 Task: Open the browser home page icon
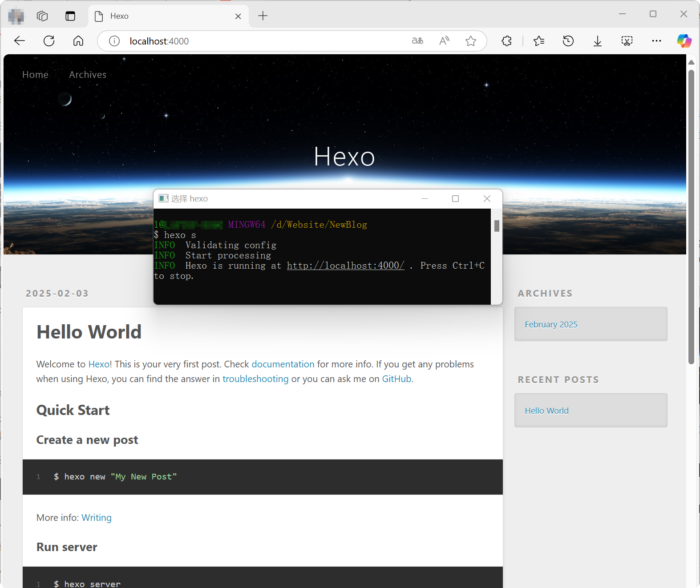78,41
